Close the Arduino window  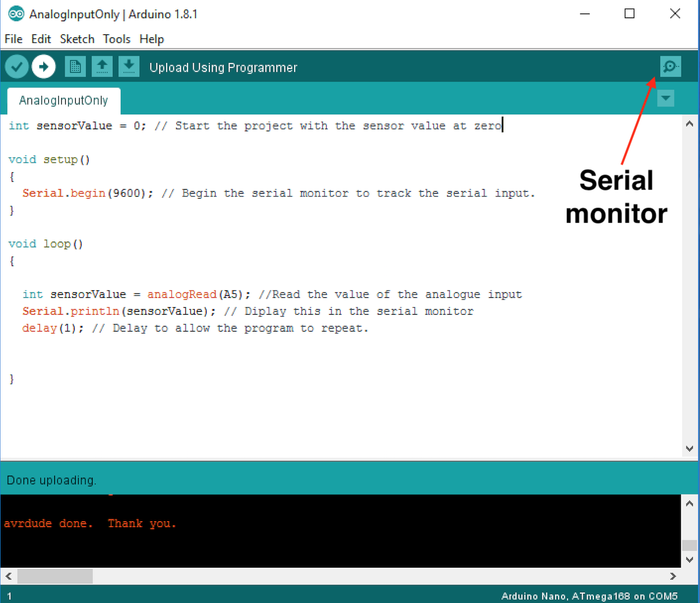coord(675,13)
